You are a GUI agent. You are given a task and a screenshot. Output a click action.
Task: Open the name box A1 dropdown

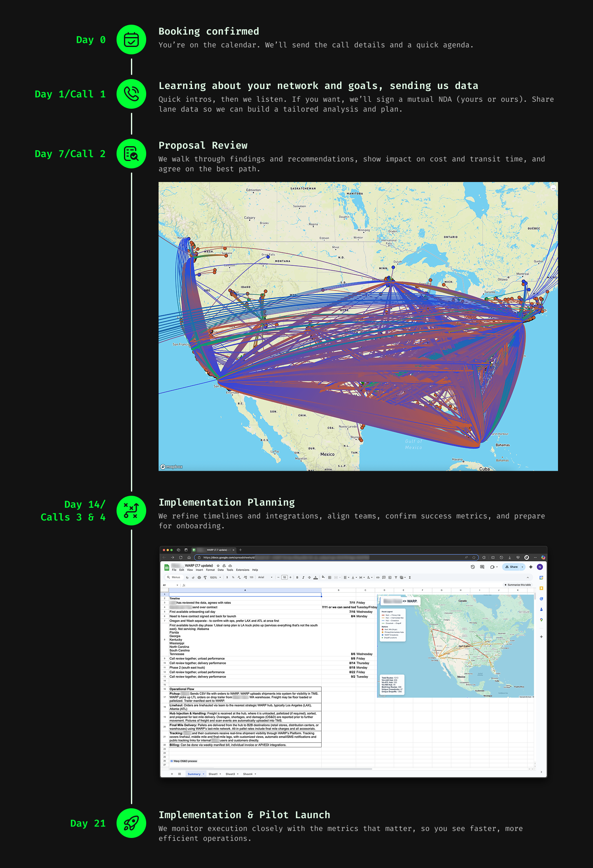pyautogui.click(x=177, y=585)
